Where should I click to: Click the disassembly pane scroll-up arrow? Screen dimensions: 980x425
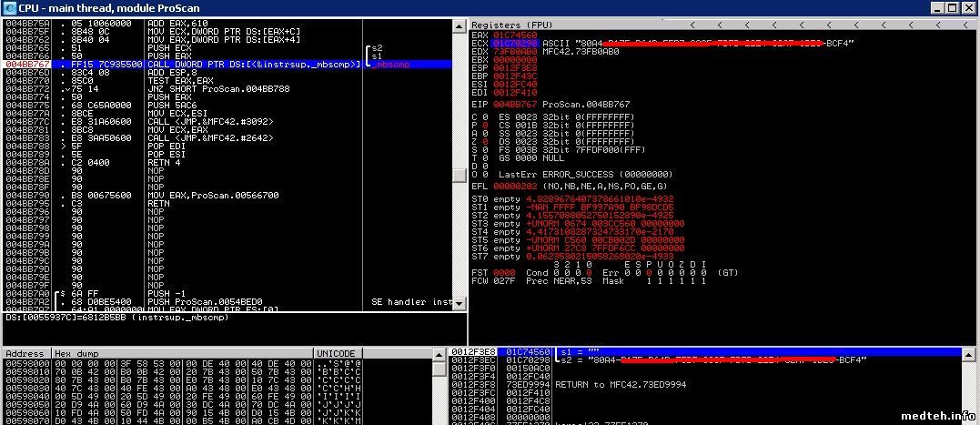(x=461, y=25)
